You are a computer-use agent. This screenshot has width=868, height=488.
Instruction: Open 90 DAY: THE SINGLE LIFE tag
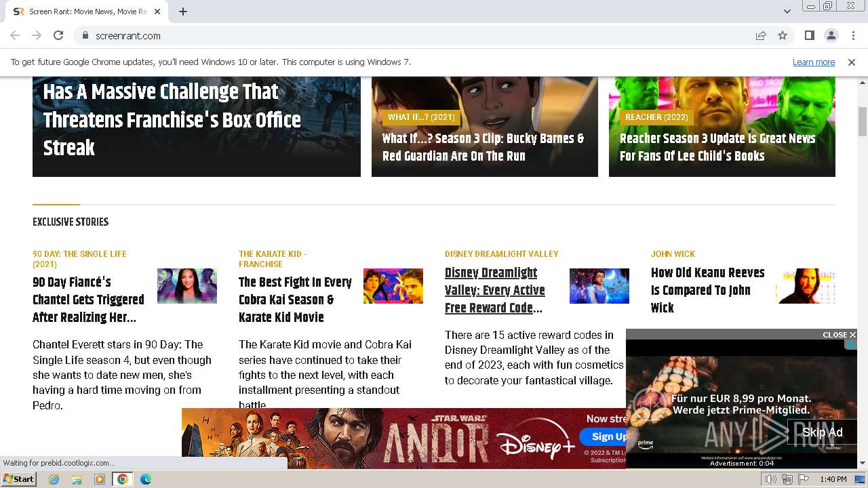tap(79, 259)
